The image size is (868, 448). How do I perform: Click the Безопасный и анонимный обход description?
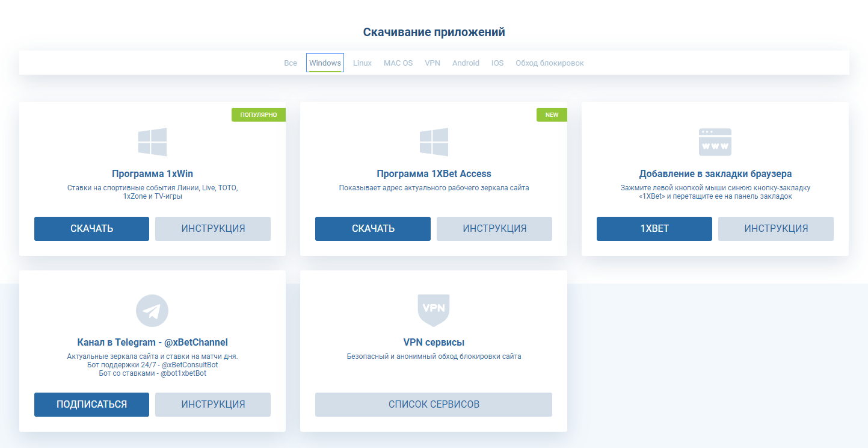tap(434, 356)
